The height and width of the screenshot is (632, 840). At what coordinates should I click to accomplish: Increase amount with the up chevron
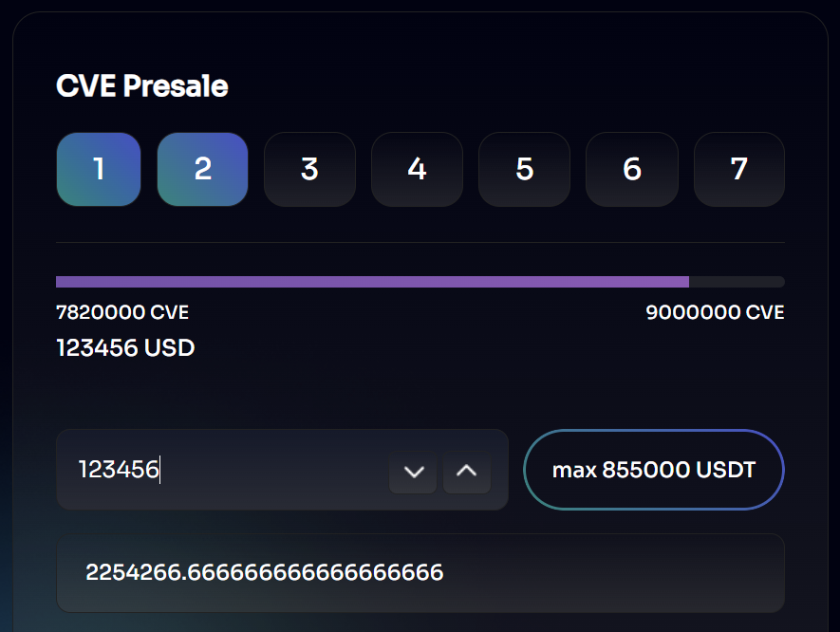(466, 472)
